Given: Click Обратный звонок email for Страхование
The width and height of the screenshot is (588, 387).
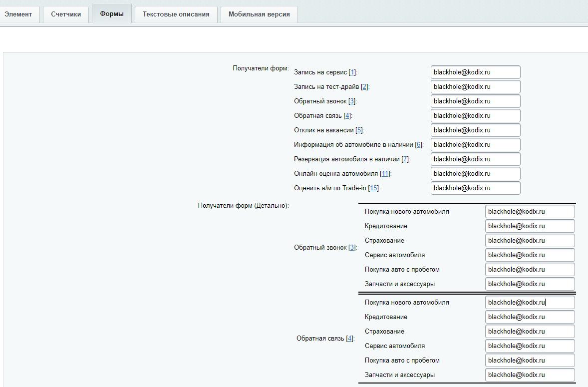Looking at the screenshot, I should [x=530, y=240].
